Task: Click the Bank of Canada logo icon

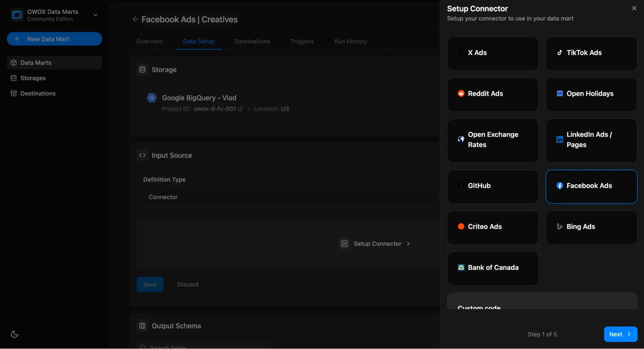Action: coord(461,267)
